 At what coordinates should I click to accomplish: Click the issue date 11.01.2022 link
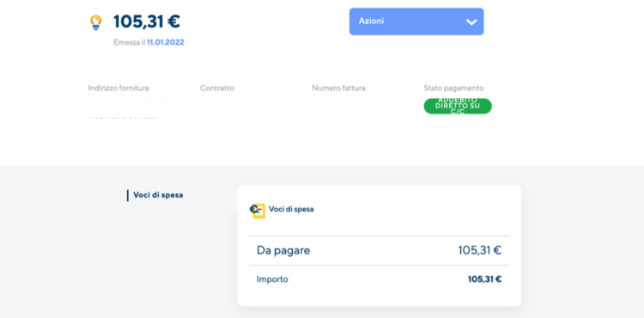point(166,42)
